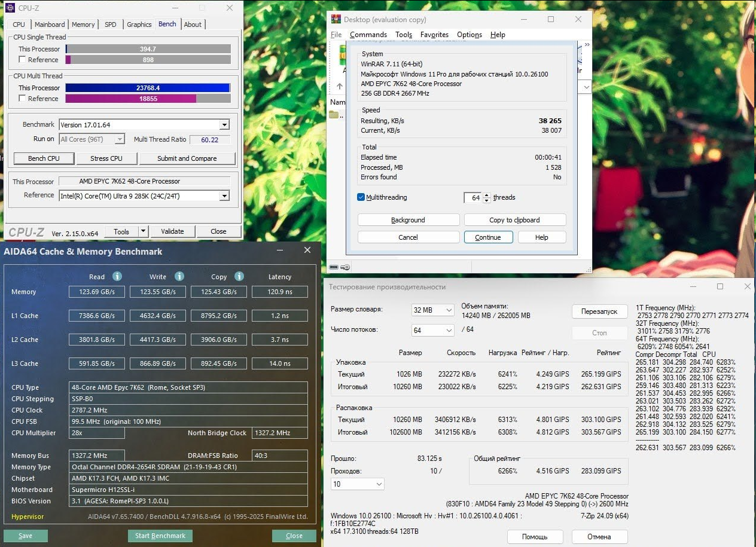
Task: Click Start Benchmark in AIDA64
Action: point(160,536)
